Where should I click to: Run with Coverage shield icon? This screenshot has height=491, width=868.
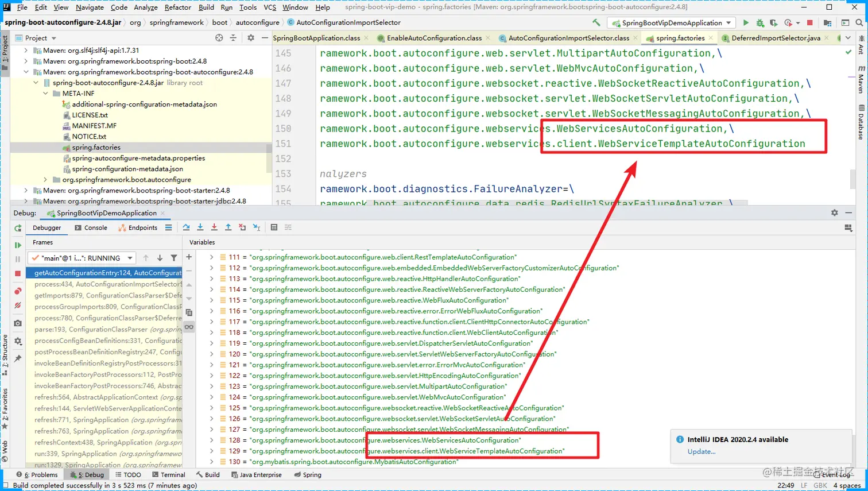[x=774, y=23]
